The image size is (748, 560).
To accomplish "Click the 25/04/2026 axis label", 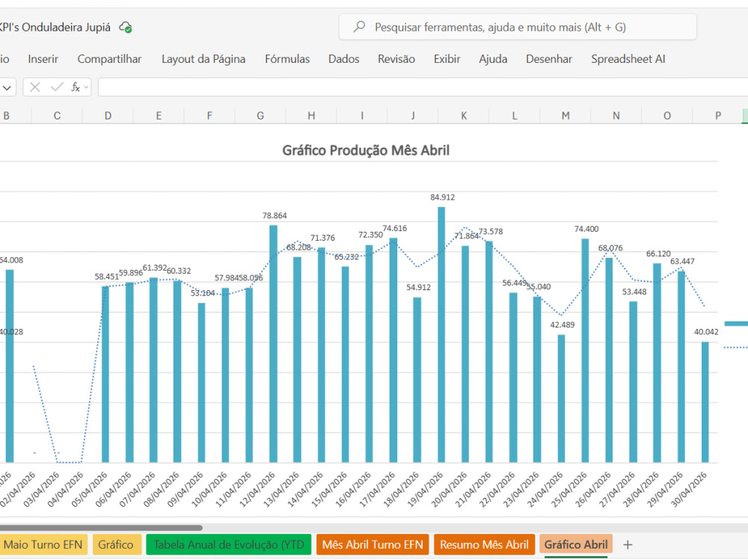I will tap(569, 489).
